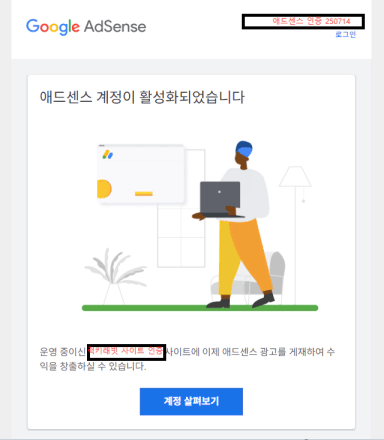The width and height of the screenshot is (384, 440).
Task: Click the gray laptop held by the person
Action: 220,199
